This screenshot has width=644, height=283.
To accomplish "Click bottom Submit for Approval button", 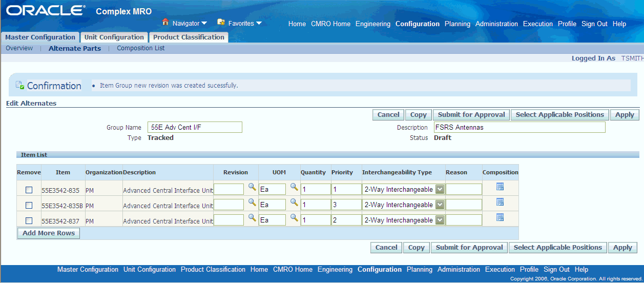I will pyautogui.click(x=469, y=248).
